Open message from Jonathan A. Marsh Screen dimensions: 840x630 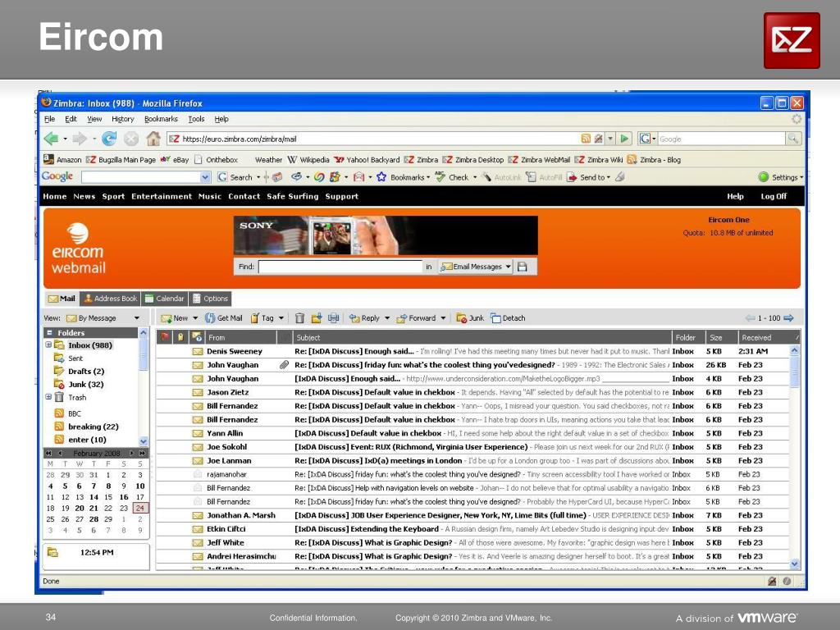coord(472,515)
